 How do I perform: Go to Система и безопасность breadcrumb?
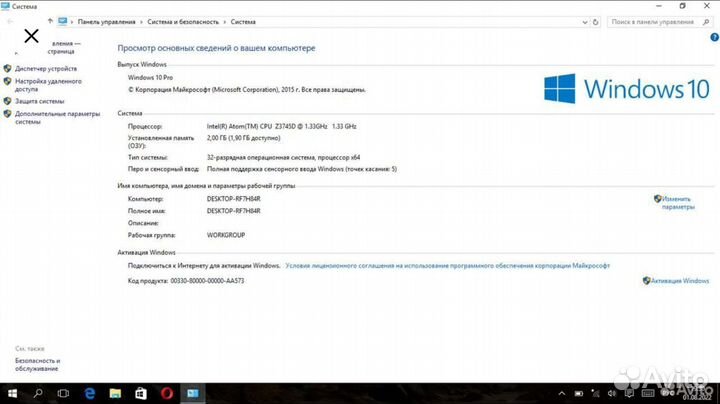(183, 22)
